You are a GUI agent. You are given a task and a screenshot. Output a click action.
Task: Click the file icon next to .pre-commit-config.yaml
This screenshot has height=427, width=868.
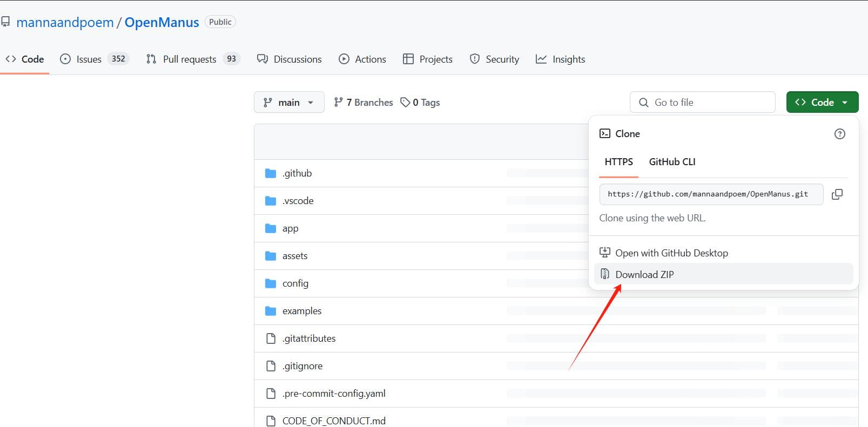(271, 394)
